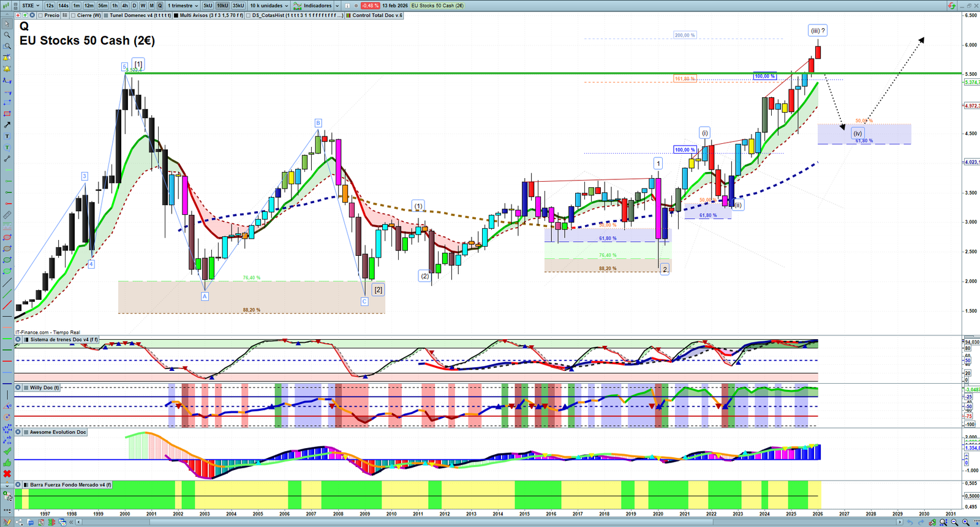Select the red ellipse drawing tool
The image size is (980, 527).
[7, 237]
